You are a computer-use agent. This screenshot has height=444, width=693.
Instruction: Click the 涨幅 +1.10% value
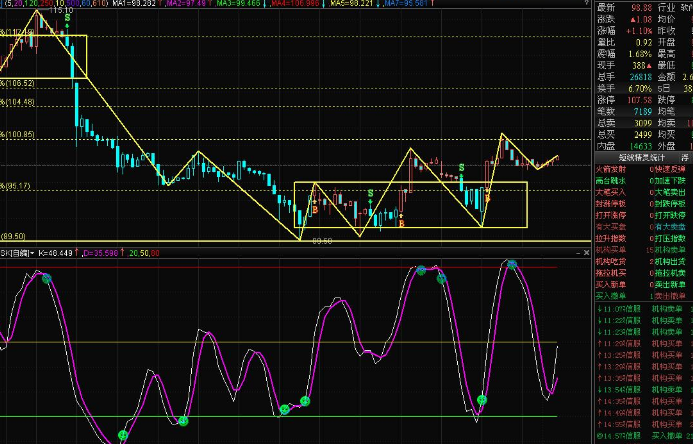(x=639, y=31)
